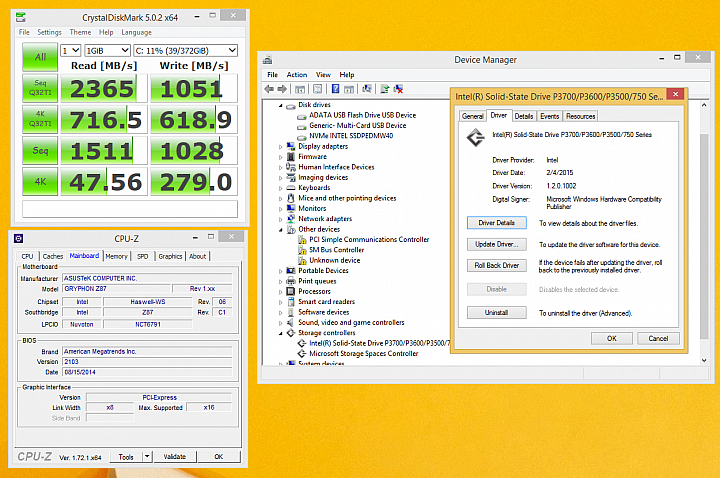This screenshot has height=478, width=720.
Task: Open the Action menu in Device Manager
Action: tap(297, 75)
